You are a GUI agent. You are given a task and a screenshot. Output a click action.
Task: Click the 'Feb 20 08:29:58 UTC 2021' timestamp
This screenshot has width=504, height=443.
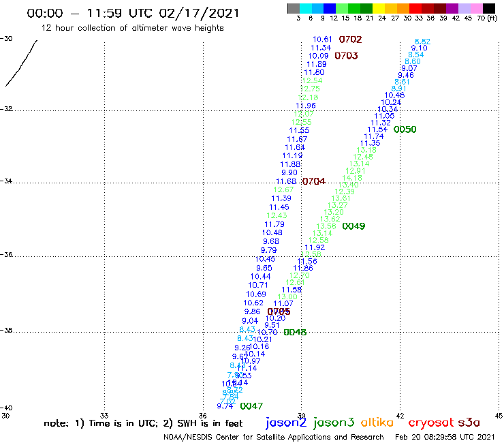445,438
